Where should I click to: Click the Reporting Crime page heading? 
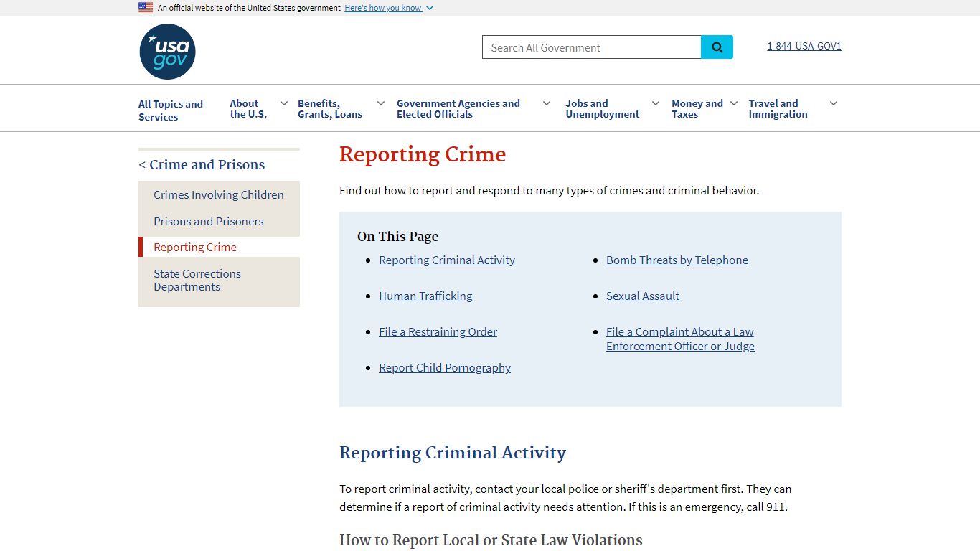(x=423, y=154)
